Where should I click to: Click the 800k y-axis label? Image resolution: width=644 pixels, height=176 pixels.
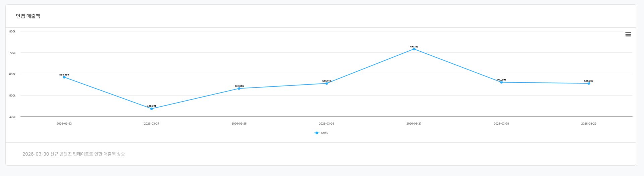12,32
